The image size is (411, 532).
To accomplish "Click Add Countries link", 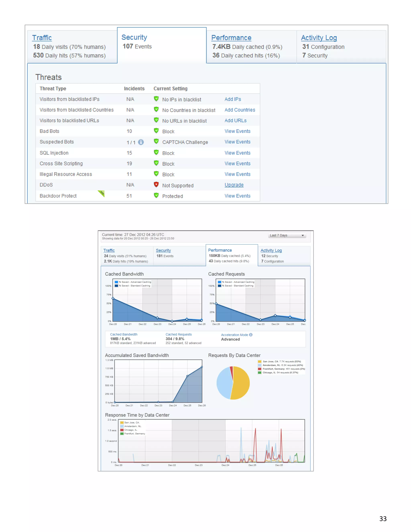I will coord(240,110).
